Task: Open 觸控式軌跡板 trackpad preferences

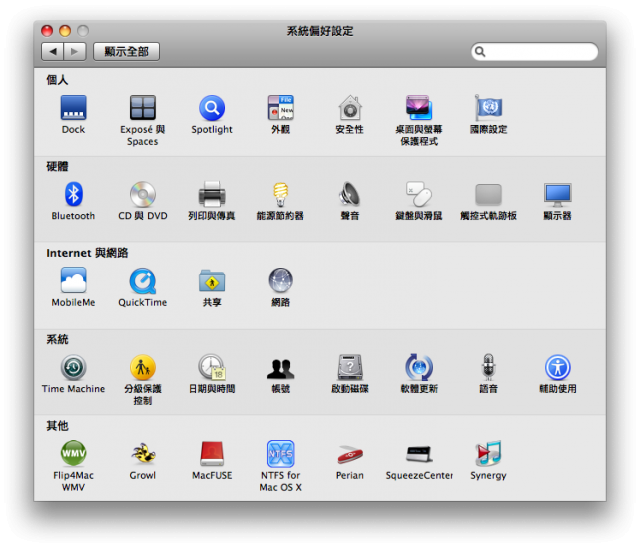Action: tap(488, 194)
